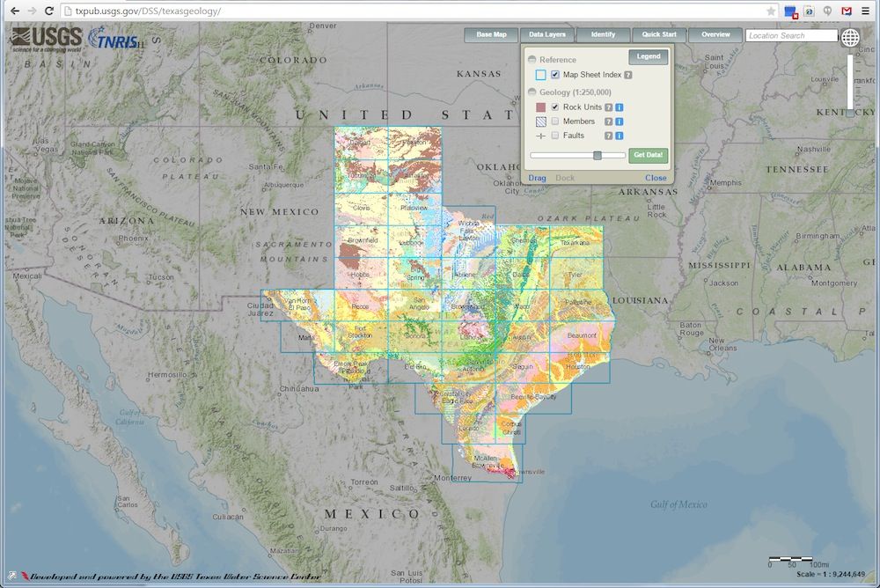Collapse the Geology (1:250,000) section
The height and width of the screenshot is (588, 880).
532,92
